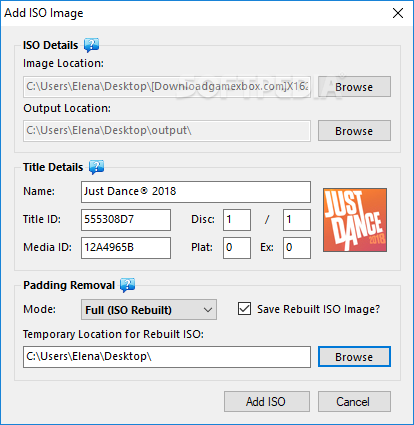Click the total discs field after slash

[x=297, y=220]
